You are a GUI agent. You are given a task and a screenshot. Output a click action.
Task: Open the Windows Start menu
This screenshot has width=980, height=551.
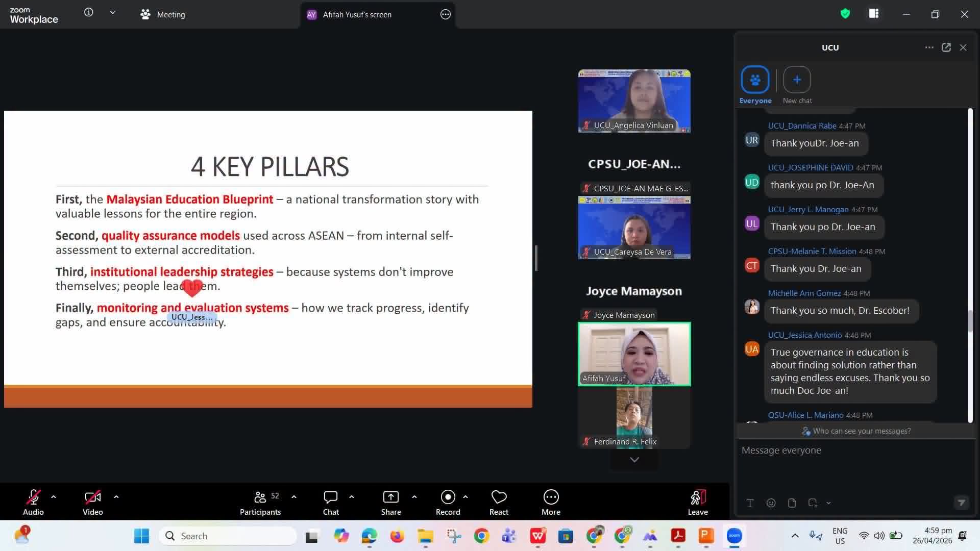coord(141,536)
